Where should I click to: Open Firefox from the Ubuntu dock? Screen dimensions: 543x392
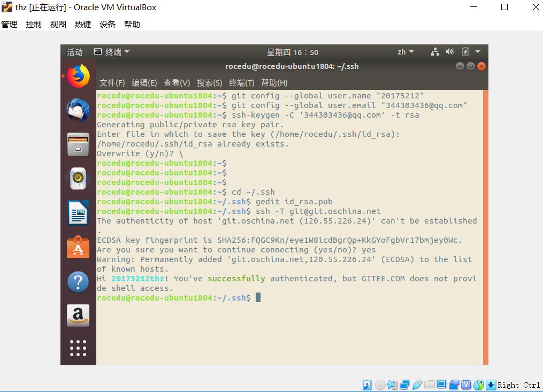(x=78, y=76)
